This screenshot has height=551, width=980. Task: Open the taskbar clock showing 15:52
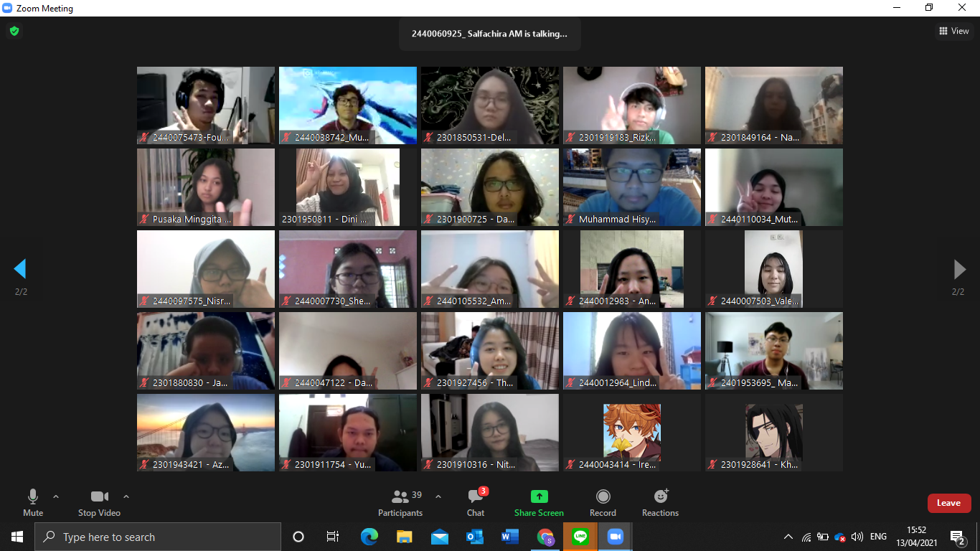[x=917, y=537]
